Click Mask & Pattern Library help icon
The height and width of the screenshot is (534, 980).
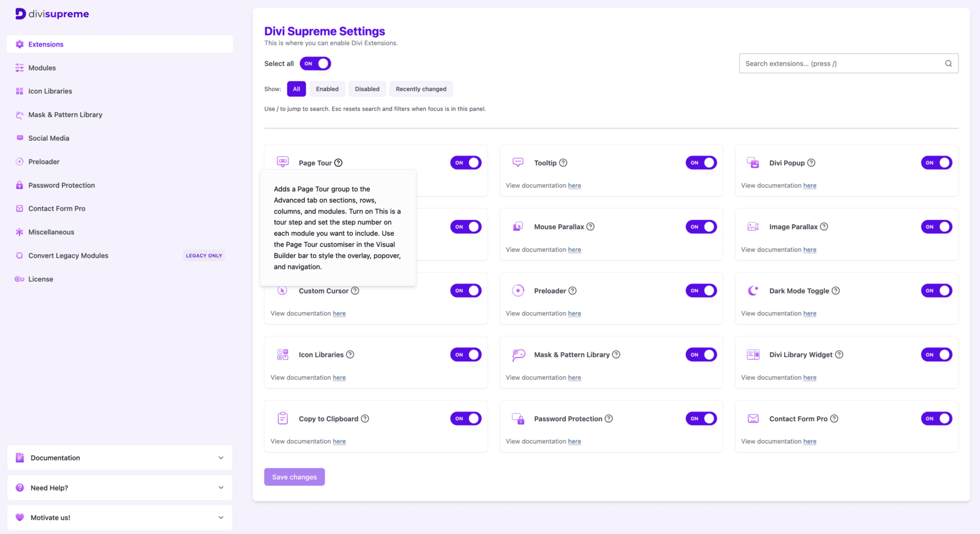[616, 355]
